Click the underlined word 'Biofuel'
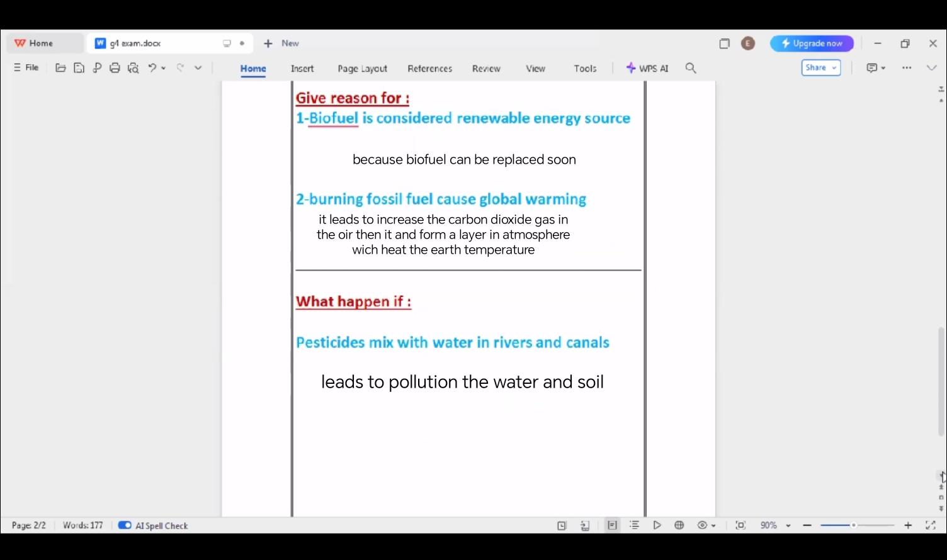 tap(334, 118)
